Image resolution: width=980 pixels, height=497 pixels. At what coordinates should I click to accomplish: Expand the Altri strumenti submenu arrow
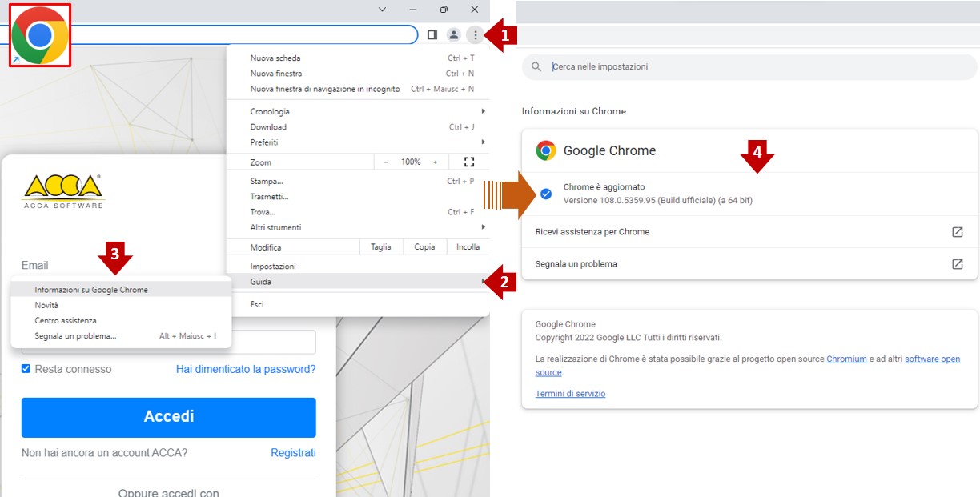point(483,227)
